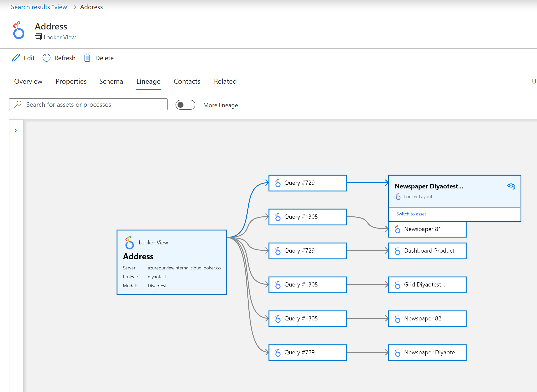Switch to the Overview tab
Viewport: 537px width, 392px height.
point(28,81)
